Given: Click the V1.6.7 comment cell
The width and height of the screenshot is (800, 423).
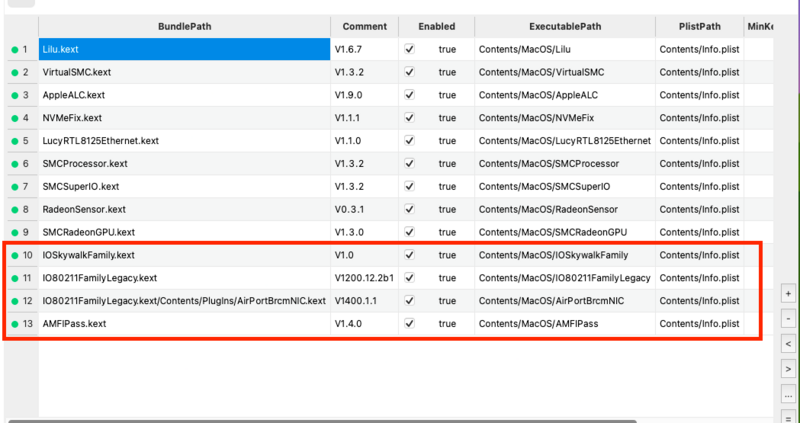Looking at the screenshot, I should pyautogui.click(x=365, y=49).
